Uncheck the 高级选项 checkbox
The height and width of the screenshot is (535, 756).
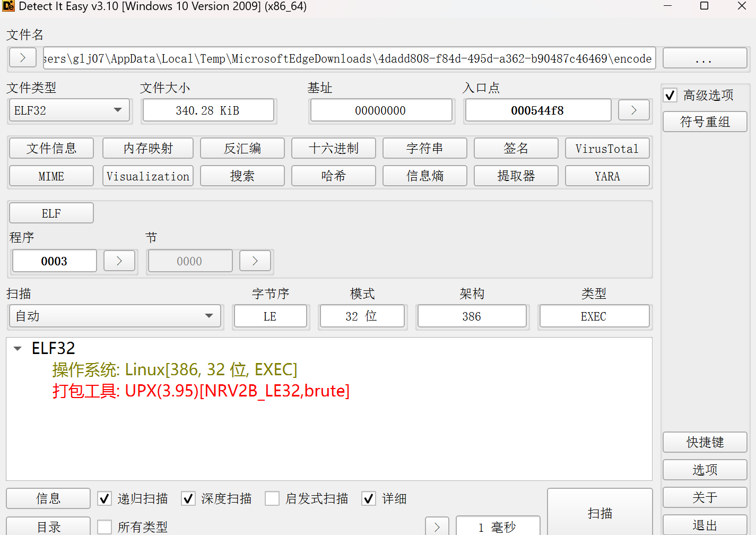(x=671, y=96)
